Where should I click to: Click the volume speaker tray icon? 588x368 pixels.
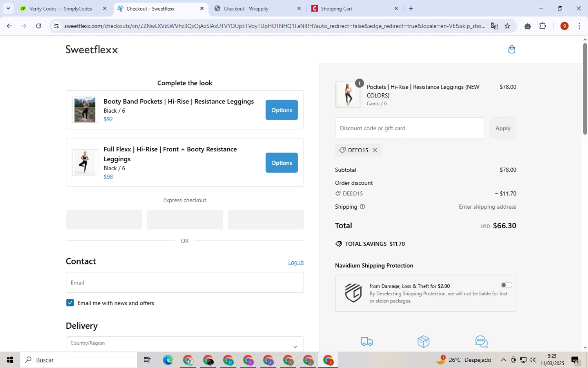click(532, 360)
